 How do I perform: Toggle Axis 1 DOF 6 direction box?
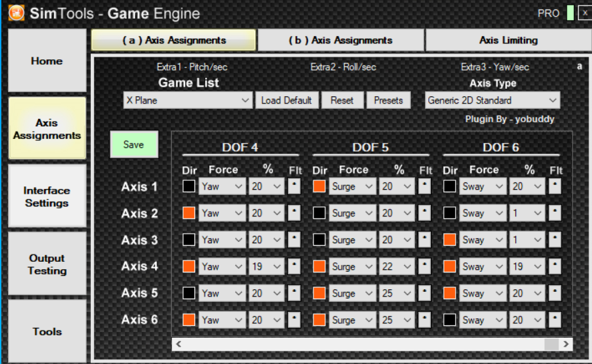pos(449,186)
